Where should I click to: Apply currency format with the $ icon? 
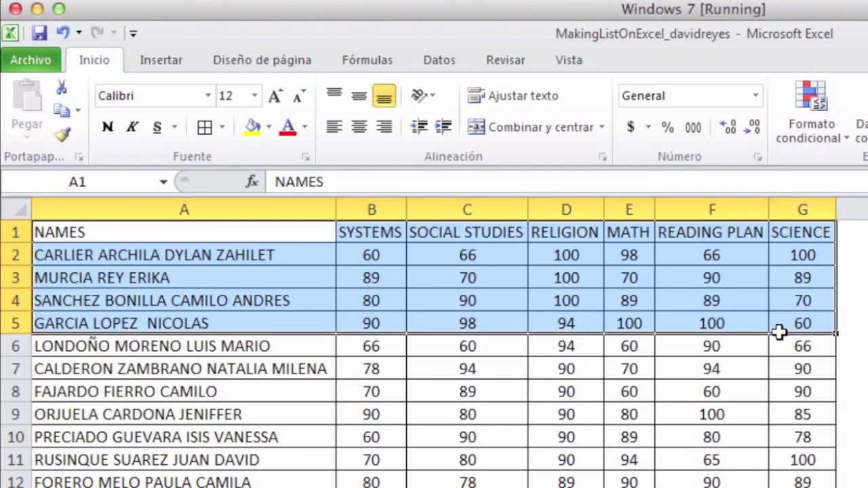click(630, 127)
